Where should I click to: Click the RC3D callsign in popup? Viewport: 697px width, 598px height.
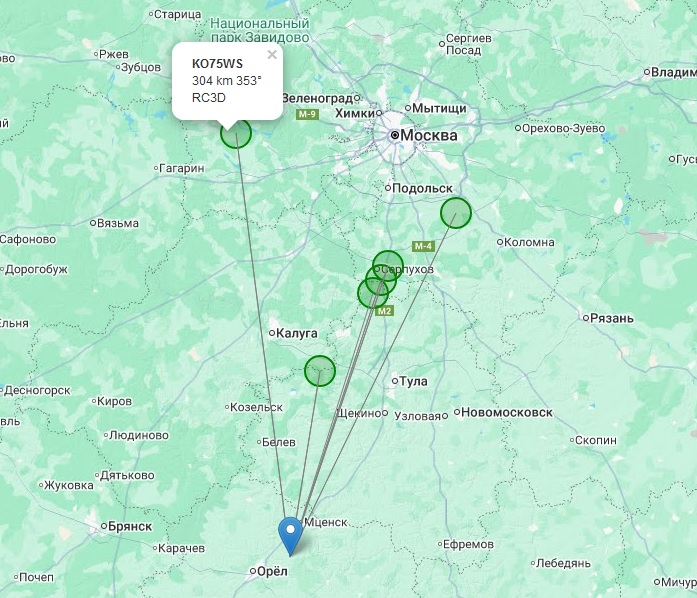pyautogui.click(x=208, y=97)
